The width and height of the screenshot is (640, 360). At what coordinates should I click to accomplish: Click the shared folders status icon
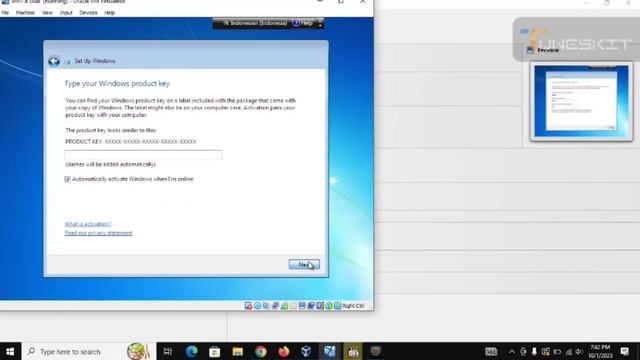pos(293,306)
